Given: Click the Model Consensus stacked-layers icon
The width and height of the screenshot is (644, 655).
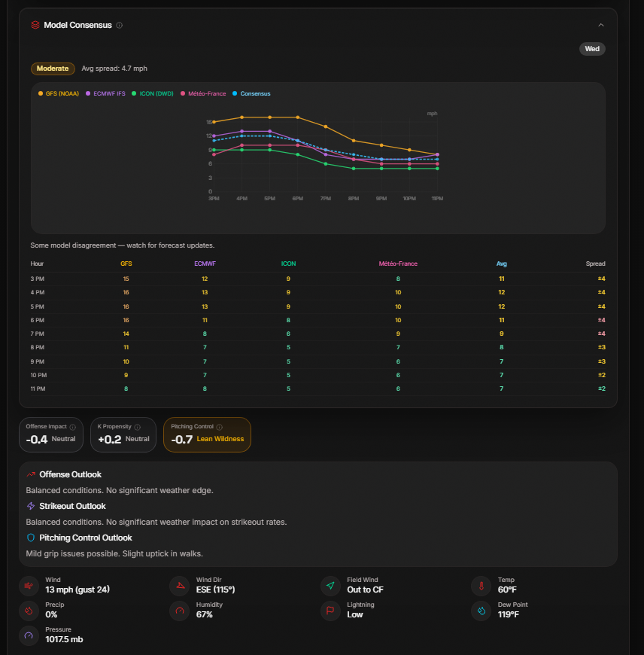Looking at the screenshot, I should pyautogui.click(x=35, y=25).
